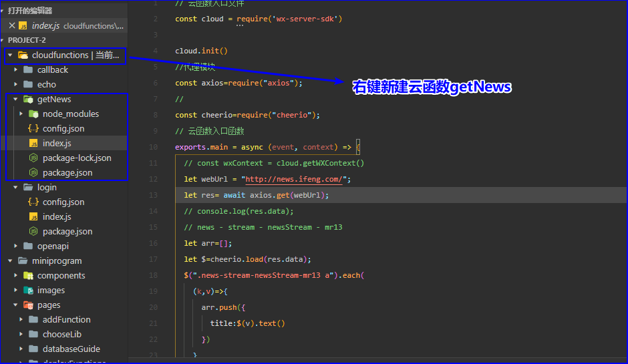Screen dimensions: 628x364
Task: Click the cloud.init() call on line 4
Action: 202,51
